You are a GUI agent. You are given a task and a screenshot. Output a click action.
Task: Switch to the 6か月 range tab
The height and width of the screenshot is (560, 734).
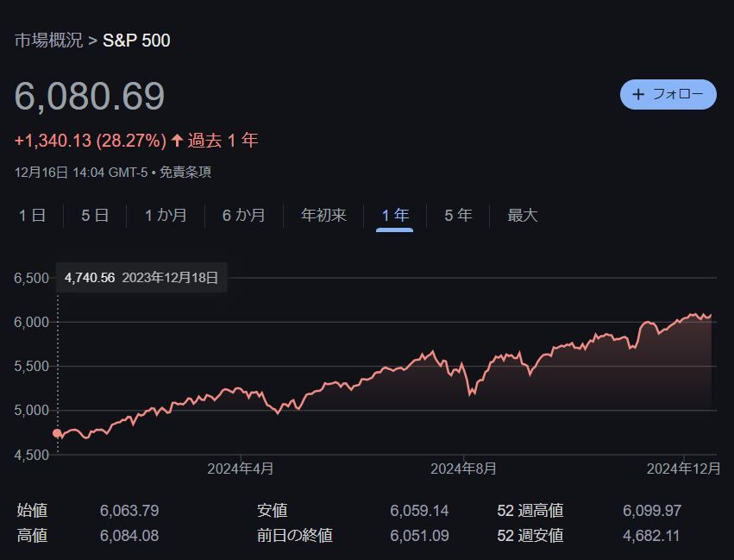point(243,216)
